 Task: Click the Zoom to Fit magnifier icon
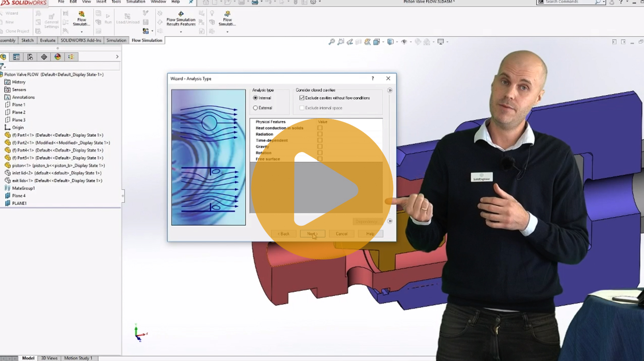(331, 42)
